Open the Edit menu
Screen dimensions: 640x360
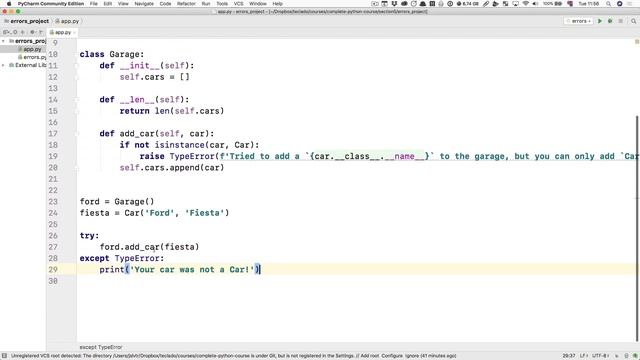tap(108, 3)
